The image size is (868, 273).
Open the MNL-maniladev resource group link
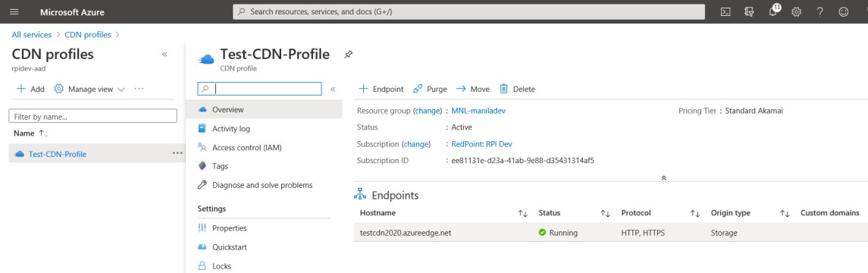[478, 111]
